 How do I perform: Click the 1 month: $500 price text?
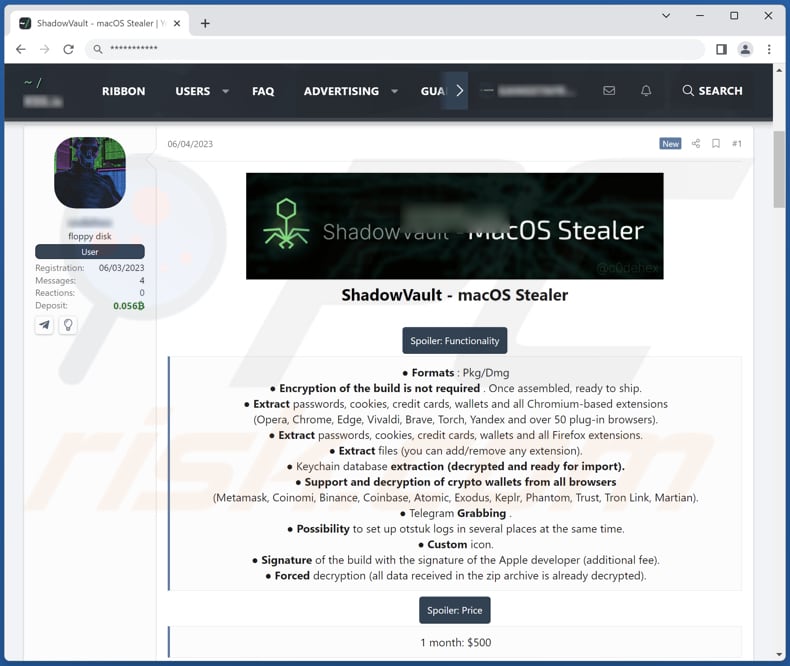(x=455, y=642)
